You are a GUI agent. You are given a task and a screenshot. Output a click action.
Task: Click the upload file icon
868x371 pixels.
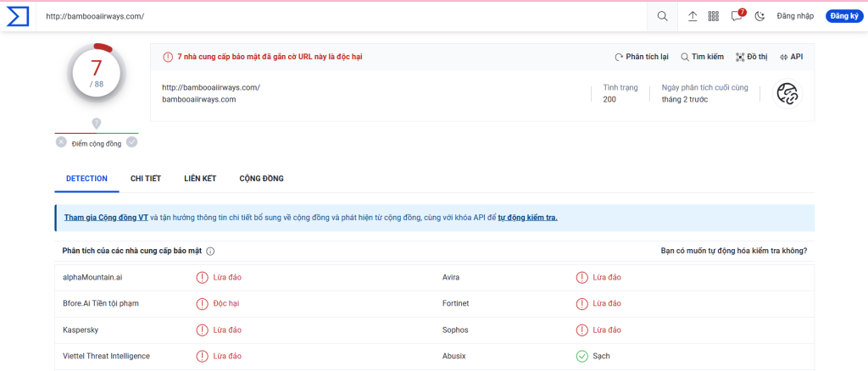click(693, 17)
